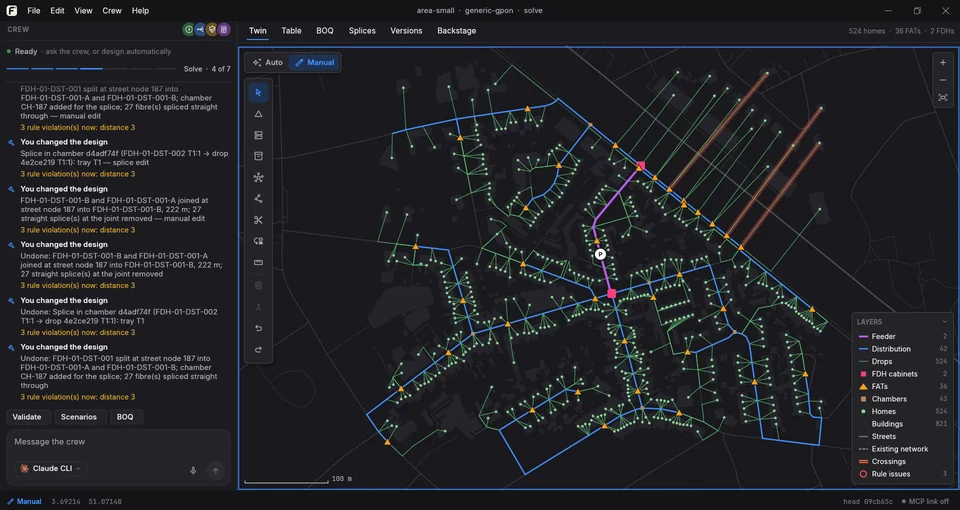Select the ruler measure tool
The width and height of the screenshot is (960, 510).
tap(258, 263)
